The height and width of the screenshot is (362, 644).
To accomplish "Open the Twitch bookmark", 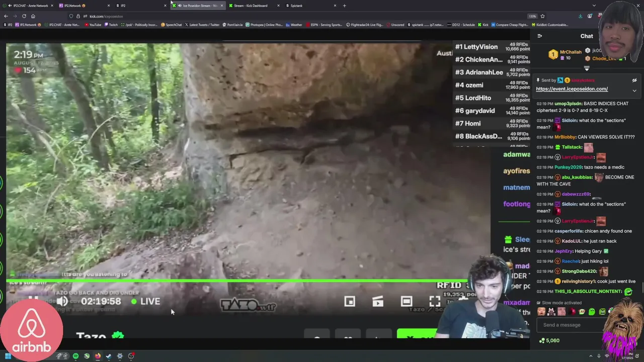I will (x=111, y=25).
